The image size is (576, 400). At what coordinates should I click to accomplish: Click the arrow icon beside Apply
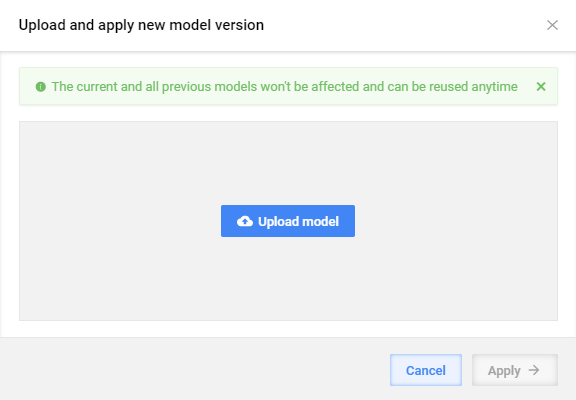(x=534, y=370)
